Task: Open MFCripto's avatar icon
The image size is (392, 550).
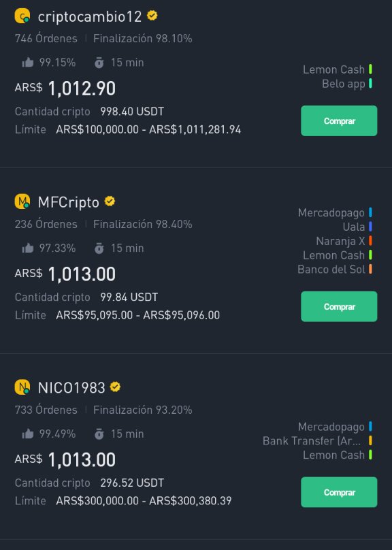Action: 22,201
